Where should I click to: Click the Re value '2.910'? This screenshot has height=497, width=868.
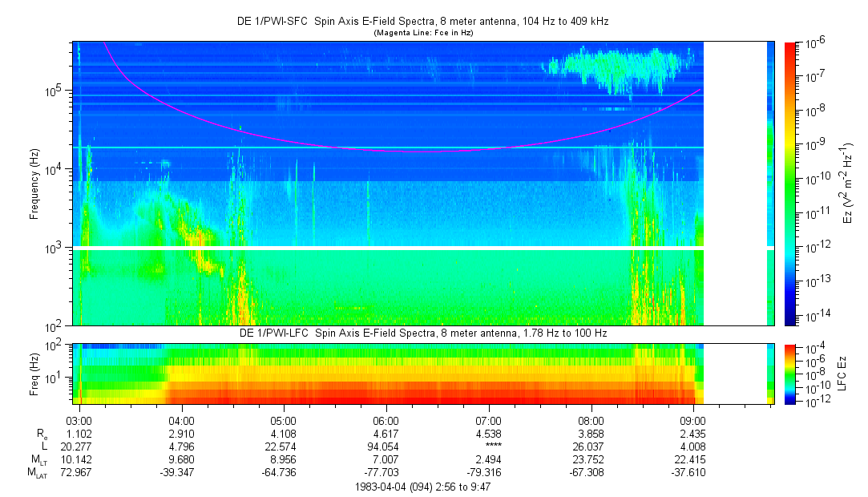pyautogui.click(x=183, y=434)
